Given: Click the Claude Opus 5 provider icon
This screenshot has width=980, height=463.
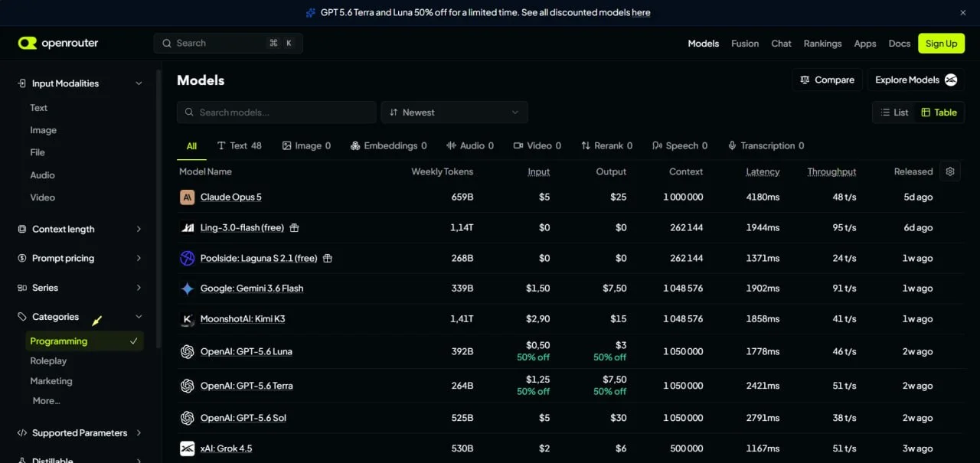Looking at the screenshot, I should pos(188,197).
